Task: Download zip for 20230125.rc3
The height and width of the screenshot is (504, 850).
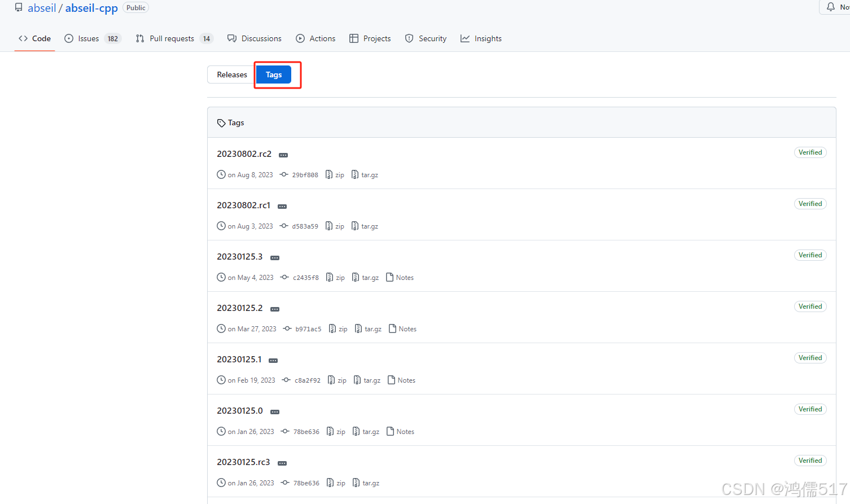Action: 336,483
